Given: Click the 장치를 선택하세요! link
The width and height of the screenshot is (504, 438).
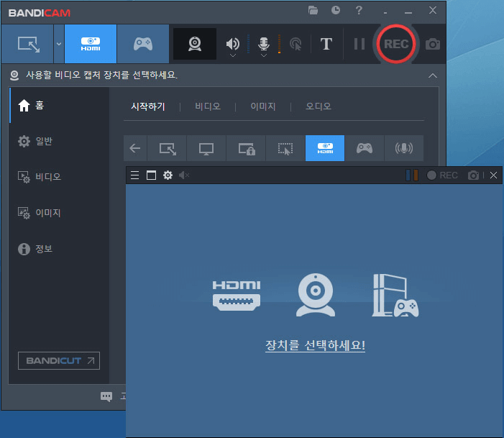Looking at the screenshot, I should coord(315,345).
